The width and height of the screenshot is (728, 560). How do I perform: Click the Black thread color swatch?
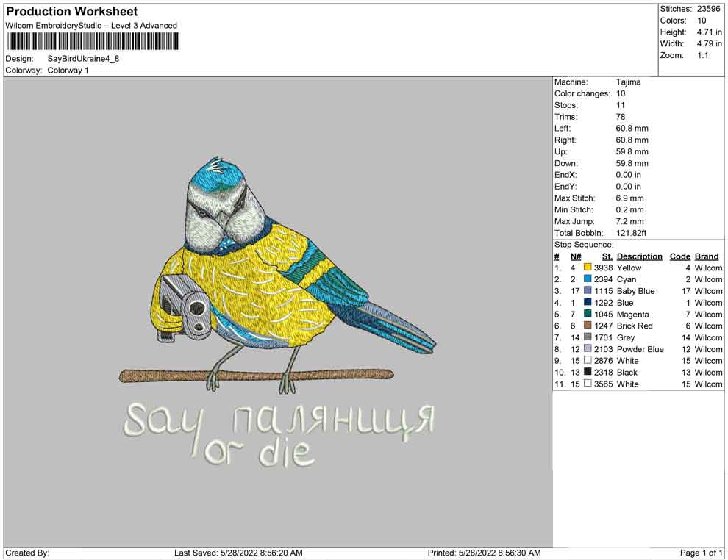click(588, 373)
